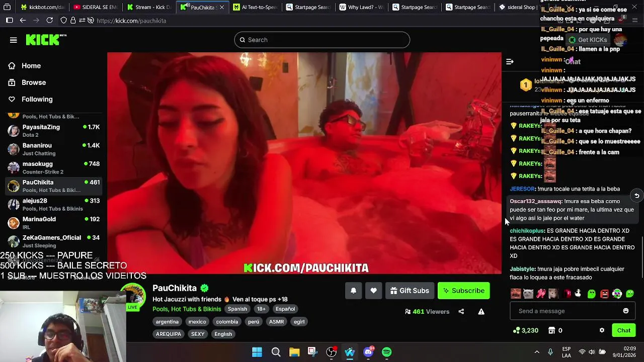Screen dimensions: 644x362
Task: Open ZeKaGamers_Oficial channel in sidebar
Action: tap(54, 241)
